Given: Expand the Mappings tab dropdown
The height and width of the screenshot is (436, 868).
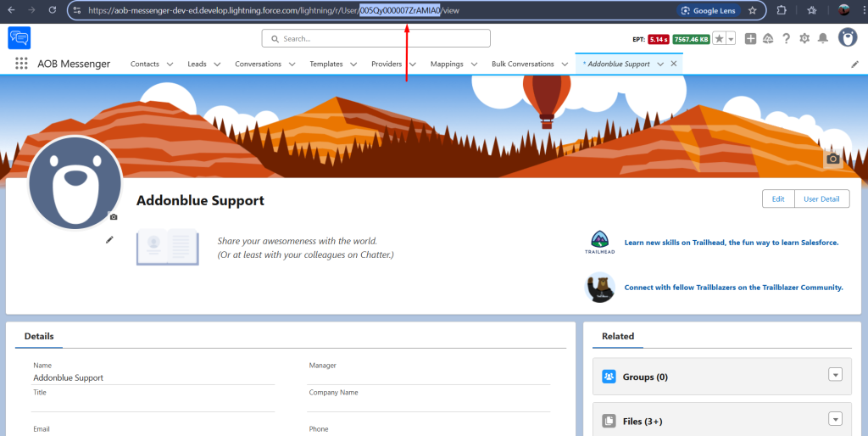Looking at the screenshot, I should click(474, 64).
